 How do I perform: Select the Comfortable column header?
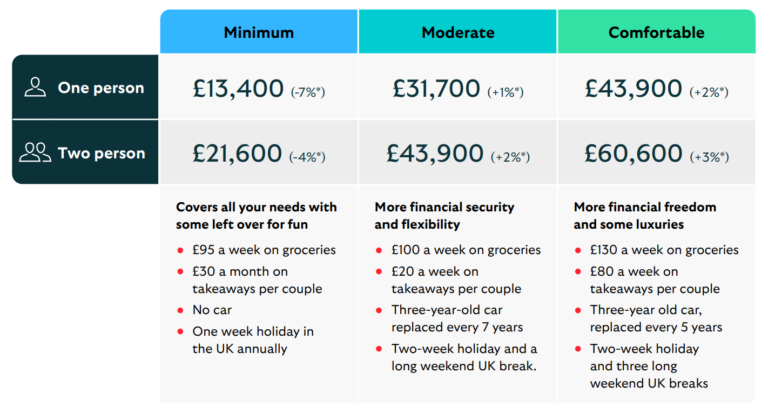click(656, 32)
